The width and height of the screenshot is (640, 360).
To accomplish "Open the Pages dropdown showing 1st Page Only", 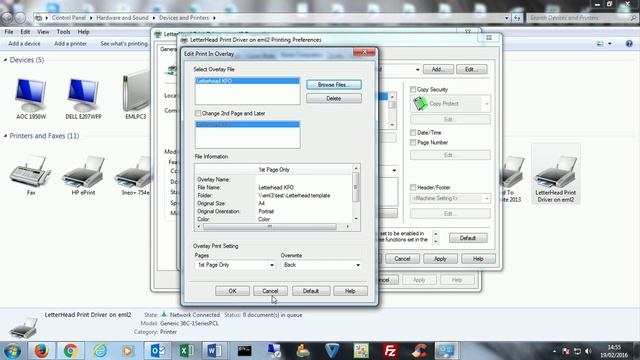I will (x=235, y=265).
